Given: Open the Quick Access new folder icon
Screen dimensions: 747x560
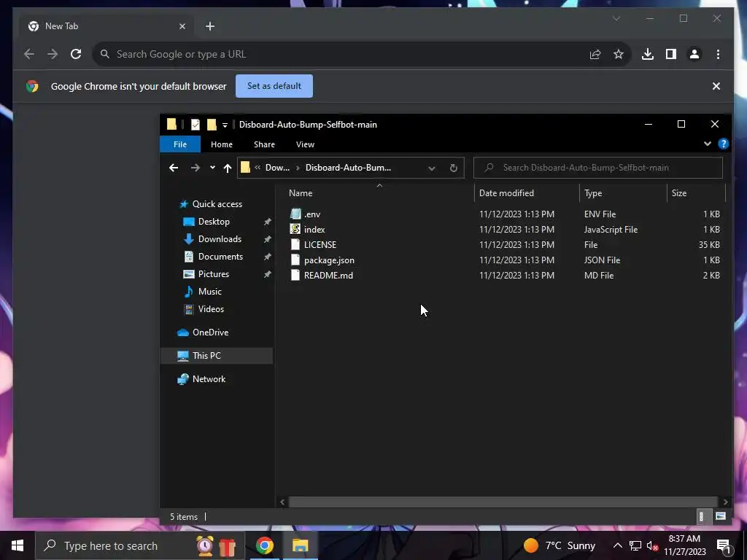Looking at the screenshot, I should (x=212, y=125).
